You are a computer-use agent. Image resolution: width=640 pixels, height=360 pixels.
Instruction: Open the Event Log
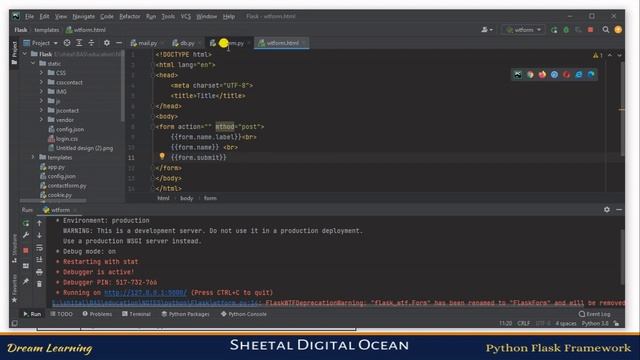tap(595, 314)
